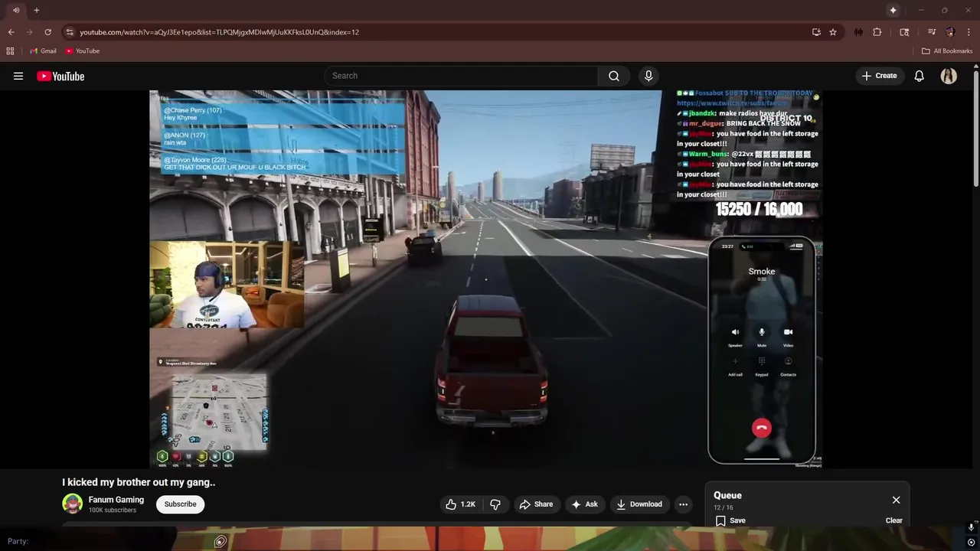Open the YouTube bookmark

82,51
